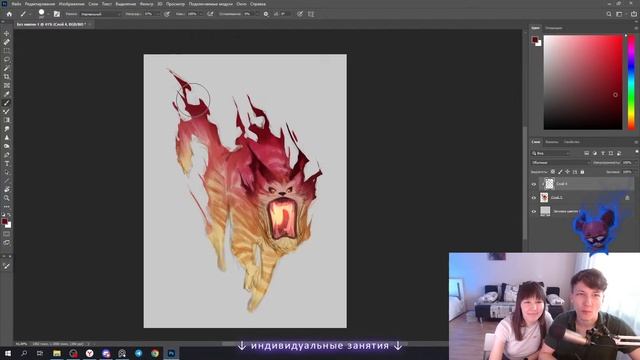Pick a color in the color field
Screen dimensions: 640x360
coord(583,82)
